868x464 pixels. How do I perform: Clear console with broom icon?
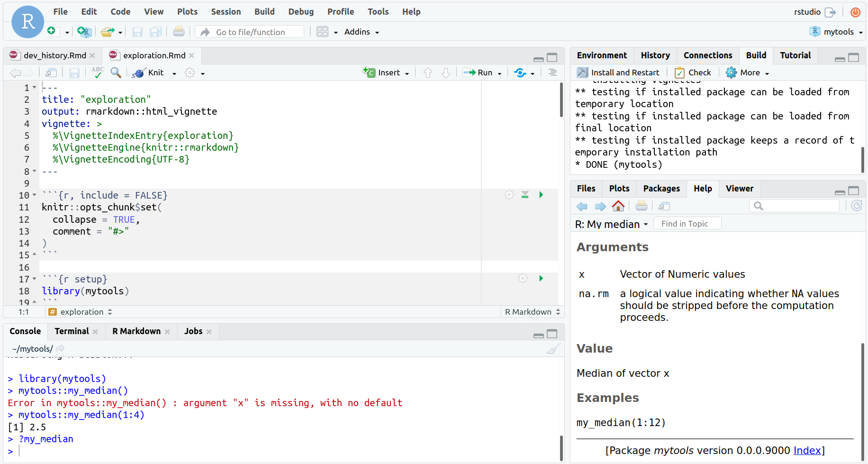point(553,349)
